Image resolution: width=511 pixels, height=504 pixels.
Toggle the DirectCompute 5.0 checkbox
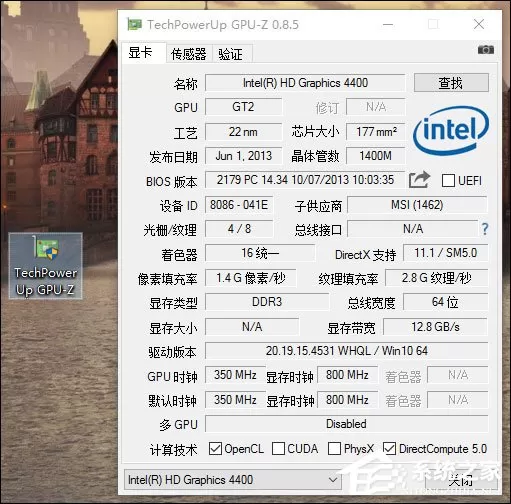coord(389,449)
